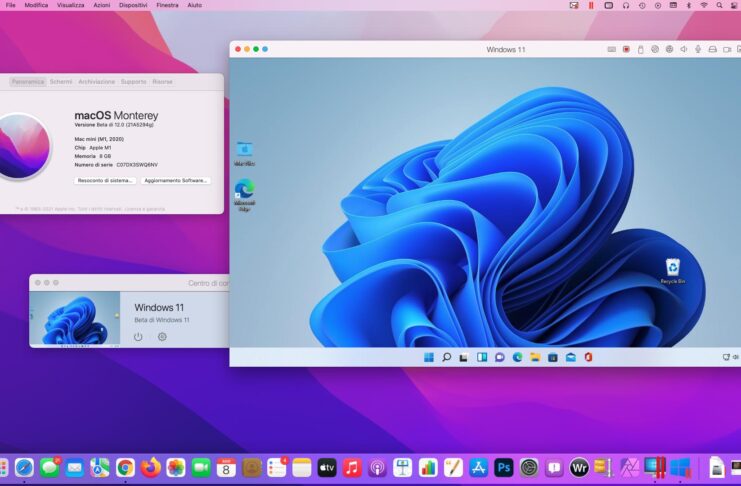The height and width of the screenshot is (486, 741).
Task: Click the camera icon in Parallels title bar
Action: [x=727, y=49]
